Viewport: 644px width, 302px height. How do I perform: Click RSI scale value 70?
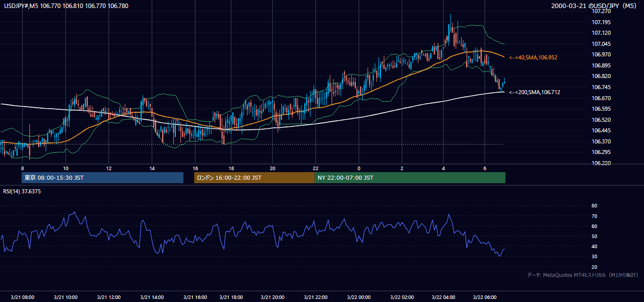click(594, 216)
